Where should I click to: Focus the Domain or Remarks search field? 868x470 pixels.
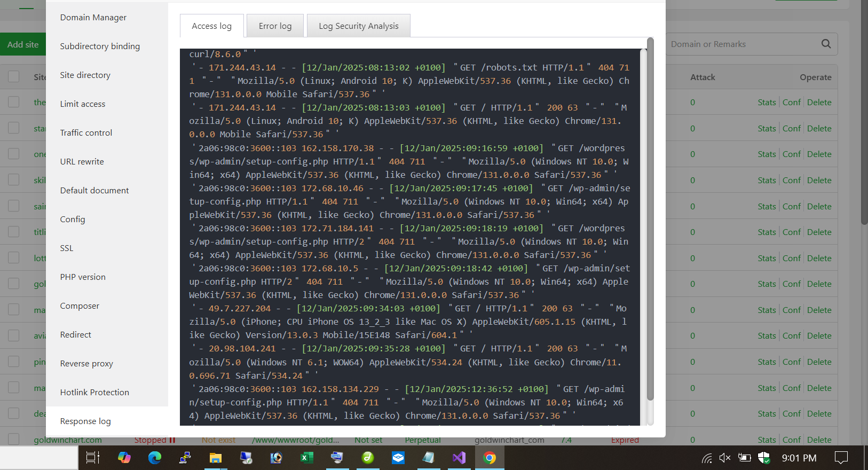[742, 44]
